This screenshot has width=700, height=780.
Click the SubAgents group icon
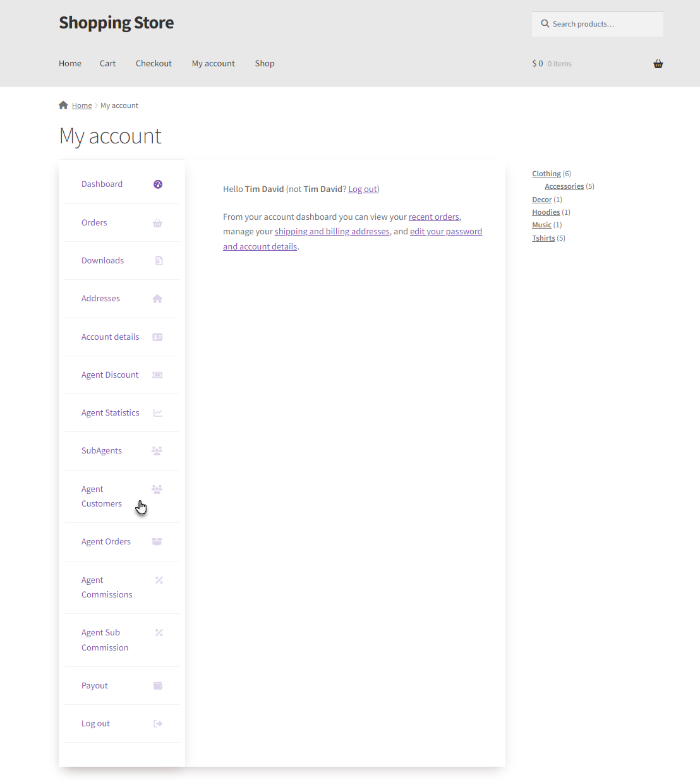[x=157, y=451]
